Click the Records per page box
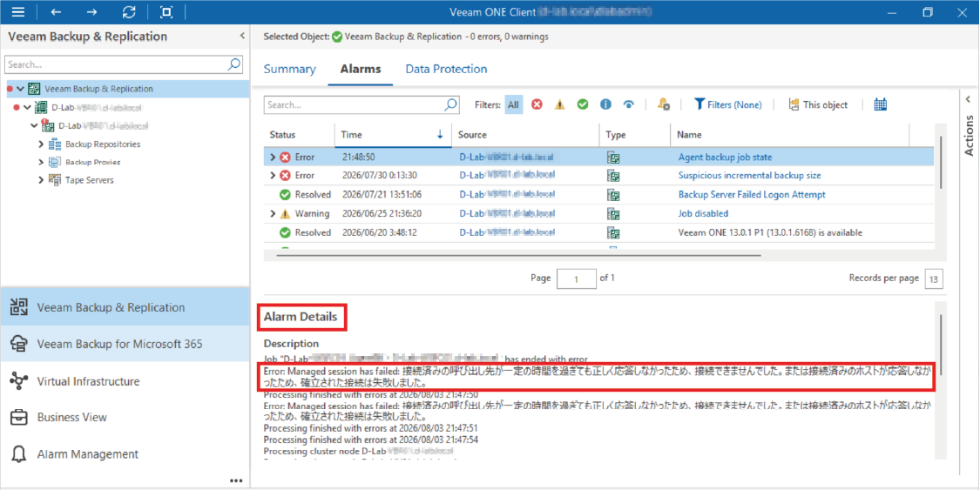This screenshot has width=980, height=490. (x=934, y=279)
